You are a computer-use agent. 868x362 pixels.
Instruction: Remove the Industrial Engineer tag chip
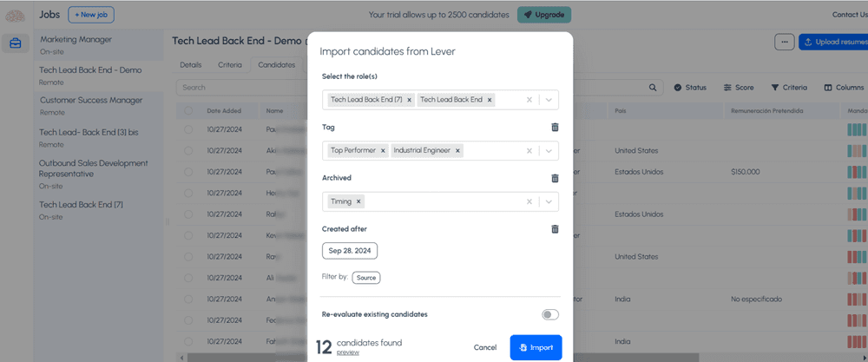tap(457, 150)
